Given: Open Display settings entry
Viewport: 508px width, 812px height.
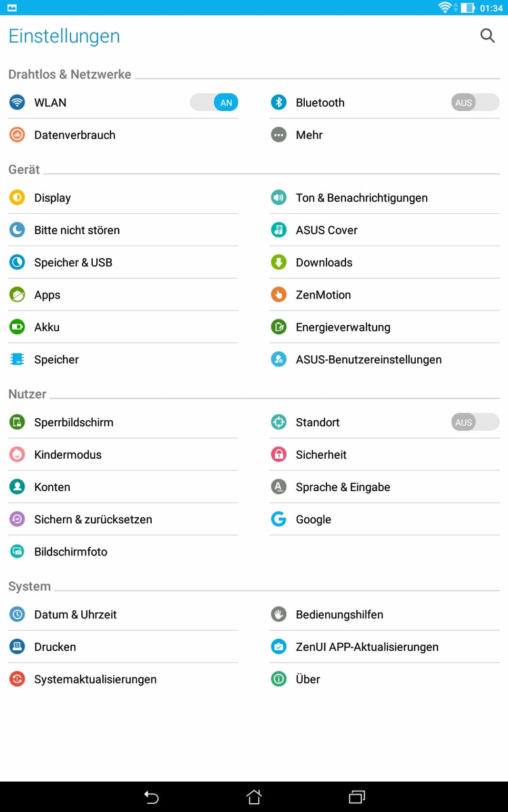Looking at the screenshot, I should tap(53, 198).
